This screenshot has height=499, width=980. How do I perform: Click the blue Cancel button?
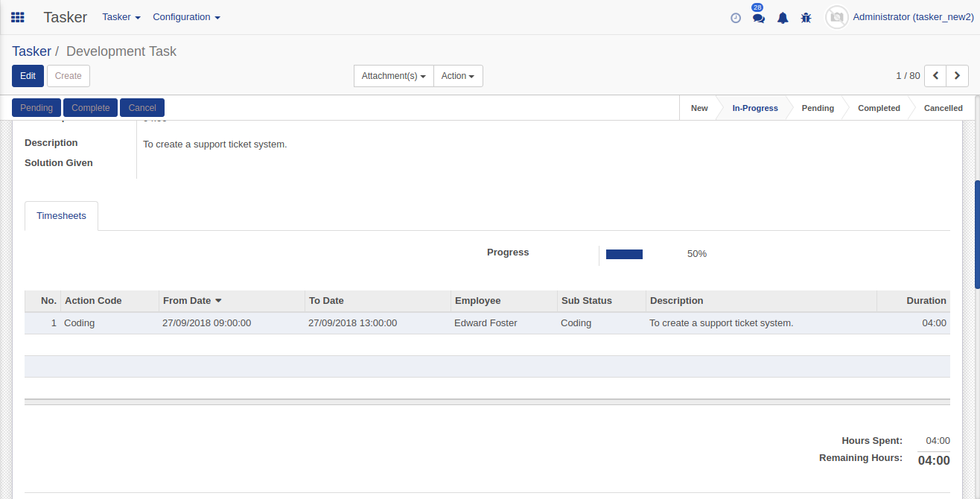tap(142, 108)
